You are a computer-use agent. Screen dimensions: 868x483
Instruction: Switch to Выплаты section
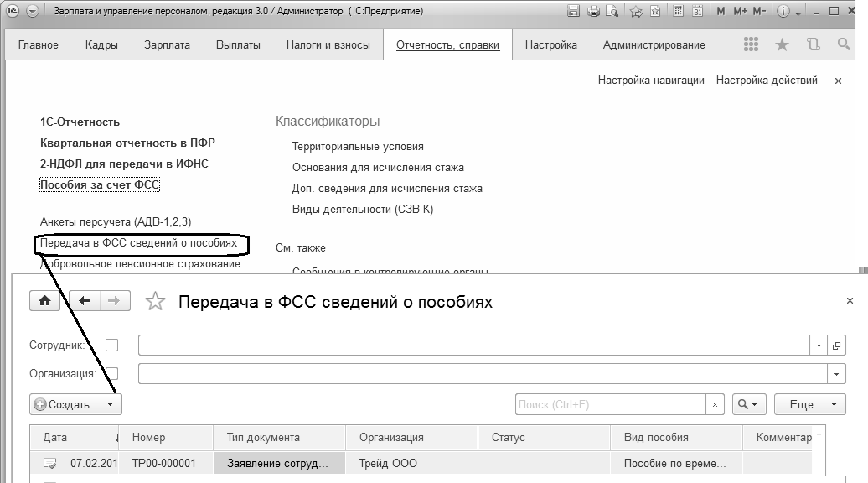point(238,45)
